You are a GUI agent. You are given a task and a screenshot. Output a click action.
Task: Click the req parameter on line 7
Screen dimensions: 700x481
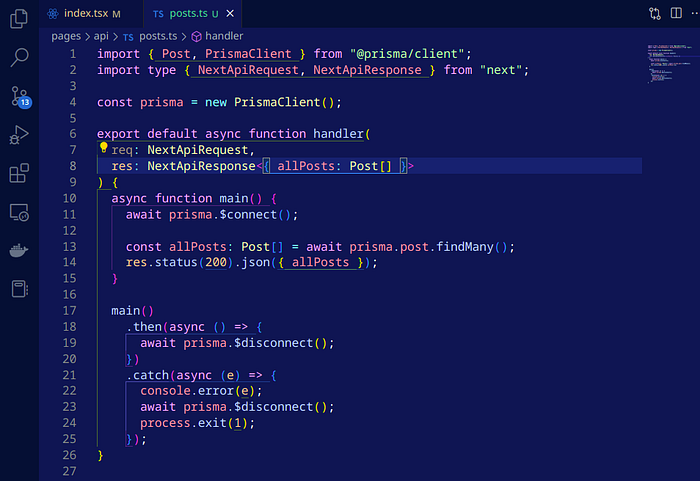[x=122, y=150]
